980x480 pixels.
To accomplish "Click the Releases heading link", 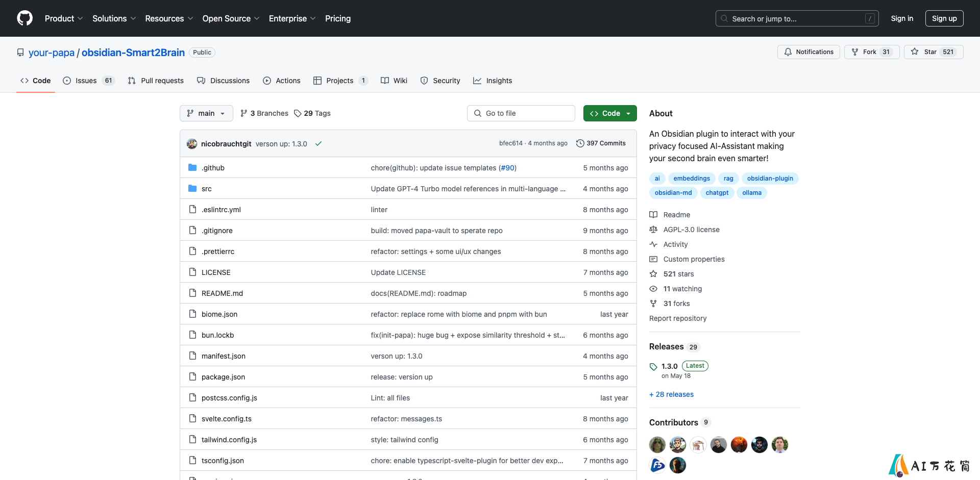I will click(667, 346).
